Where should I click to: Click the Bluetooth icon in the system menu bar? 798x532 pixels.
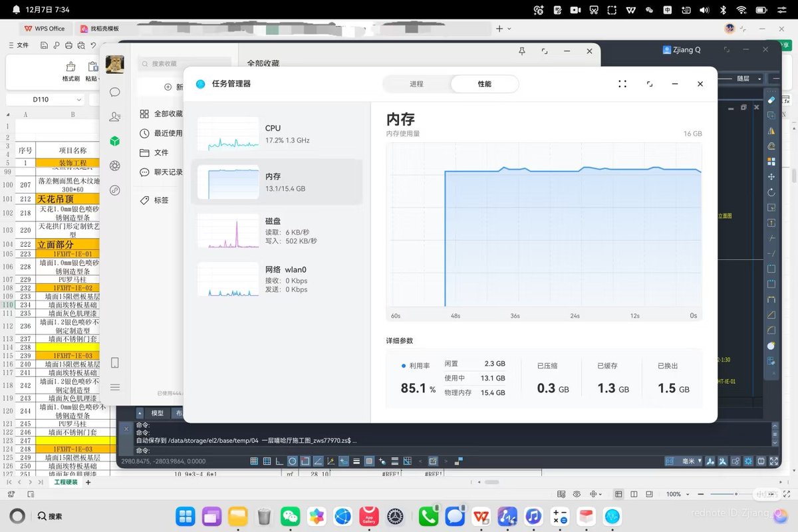tap(723, 10)
